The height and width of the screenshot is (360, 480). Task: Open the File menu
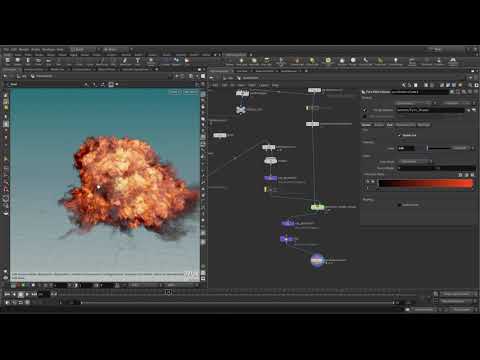coord(6,49)
